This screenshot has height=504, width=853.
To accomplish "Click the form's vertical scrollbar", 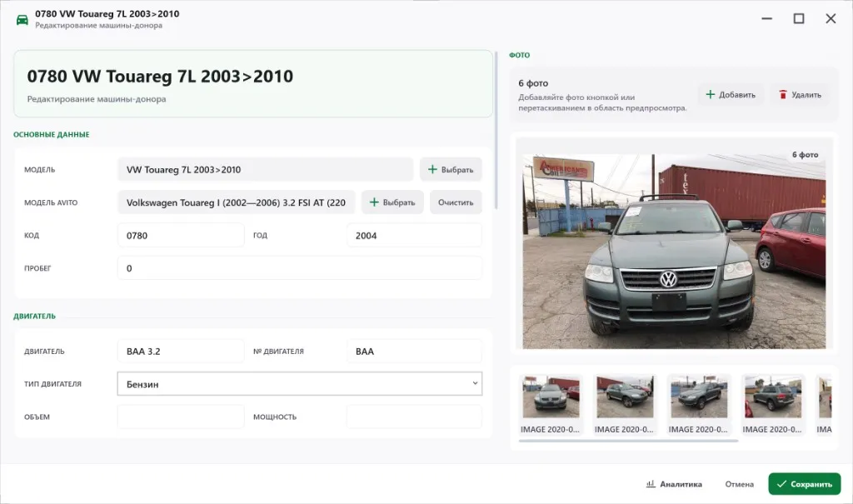I will coord(496,131).
